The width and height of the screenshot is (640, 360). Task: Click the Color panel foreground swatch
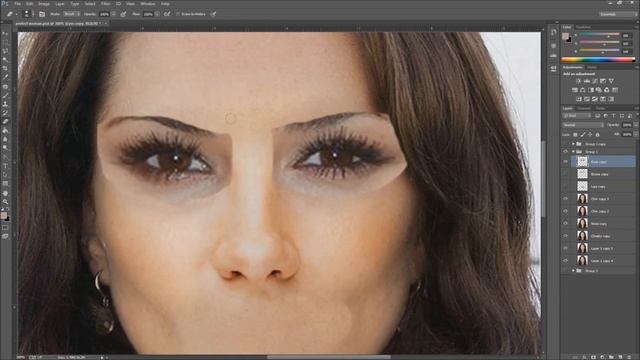point(565,36)
